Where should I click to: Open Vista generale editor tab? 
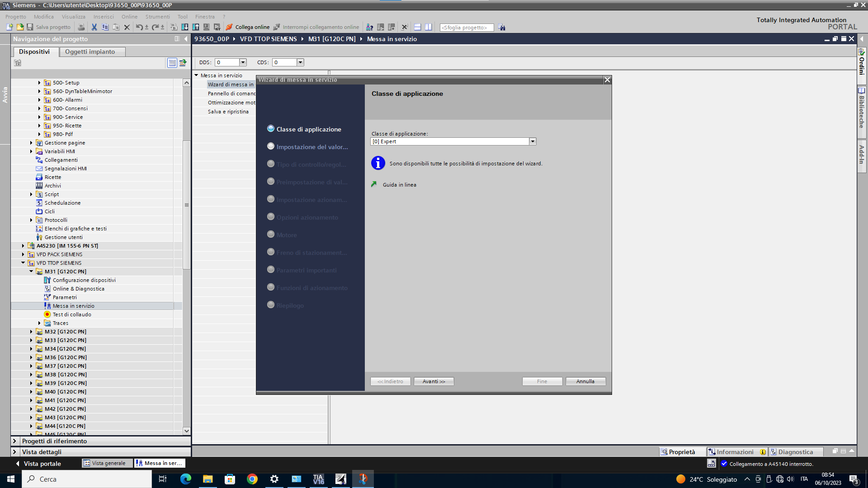click(107, 463)
